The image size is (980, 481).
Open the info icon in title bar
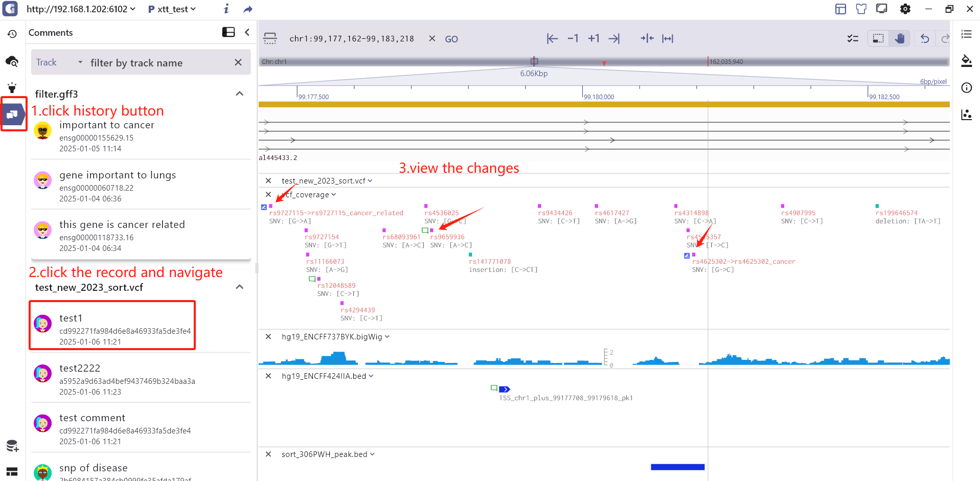tap(226, 9)
